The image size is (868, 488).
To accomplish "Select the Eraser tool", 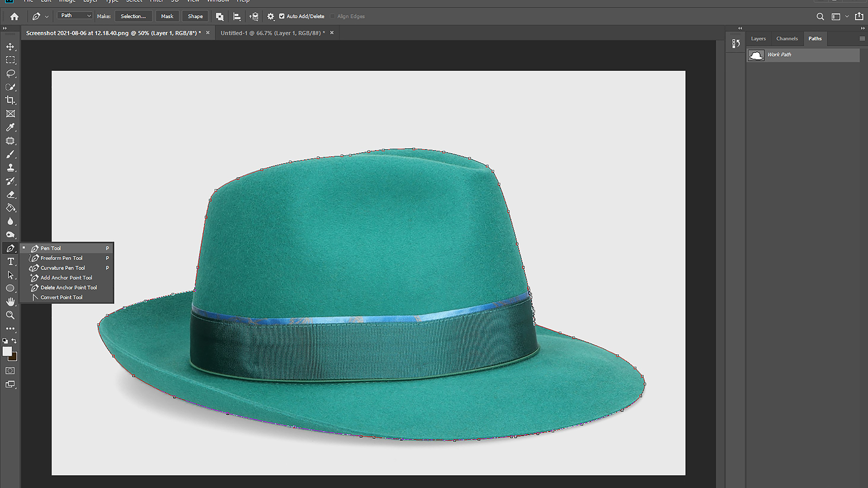I will pyautogui.click(x=10, y=195).
